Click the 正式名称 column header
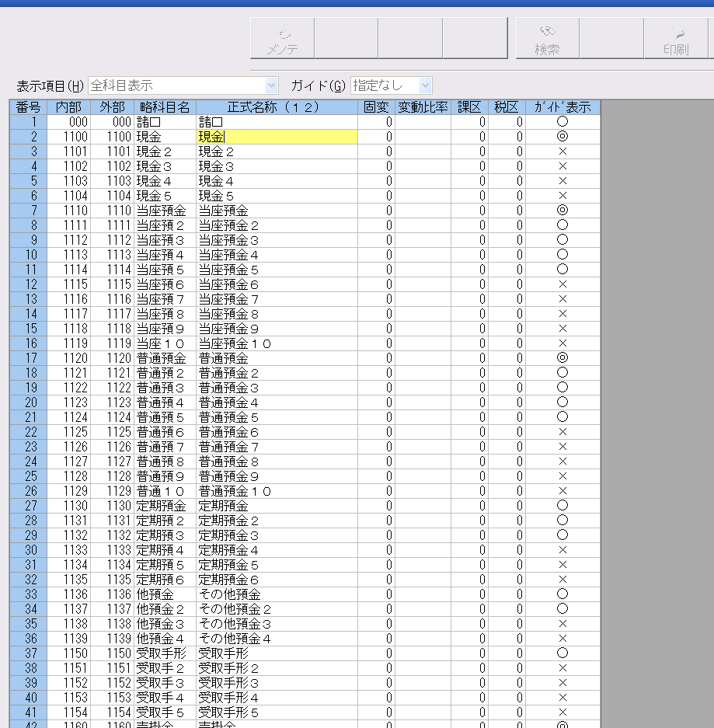Screen dimensions: 714x728 pyautogui.click(x=277, y=107)
